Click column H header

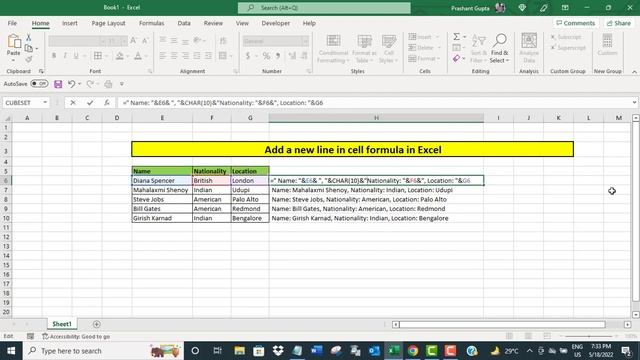[376, 118]
